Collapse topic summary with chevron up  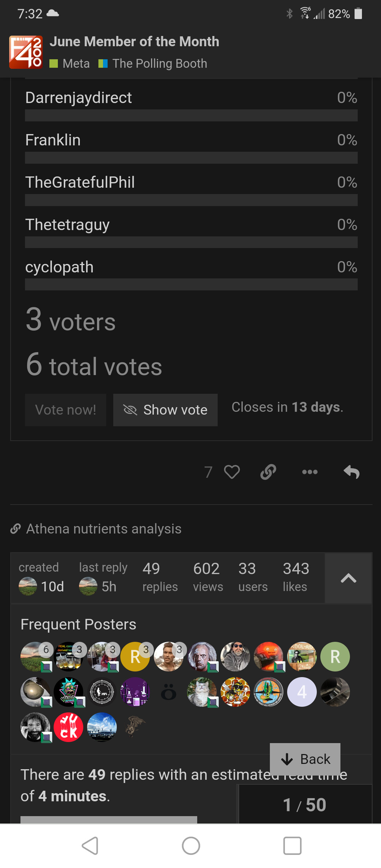coord(348,578)
